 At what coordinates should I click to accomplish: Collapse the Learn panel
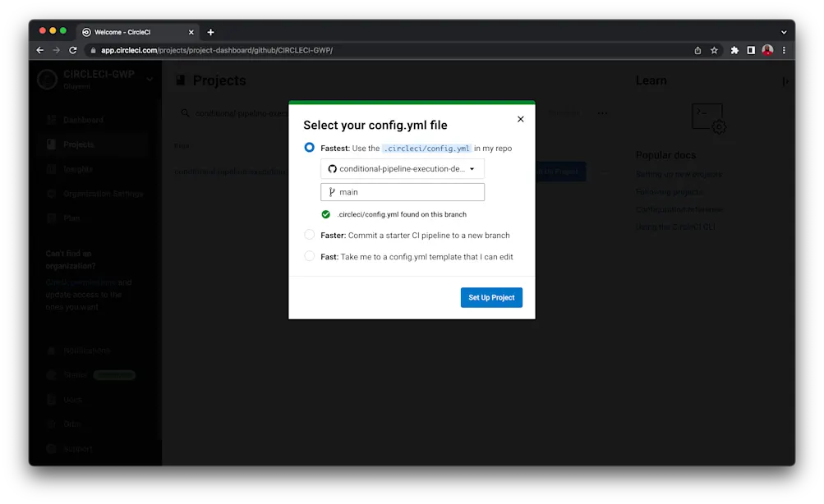[x=784, y=80]
